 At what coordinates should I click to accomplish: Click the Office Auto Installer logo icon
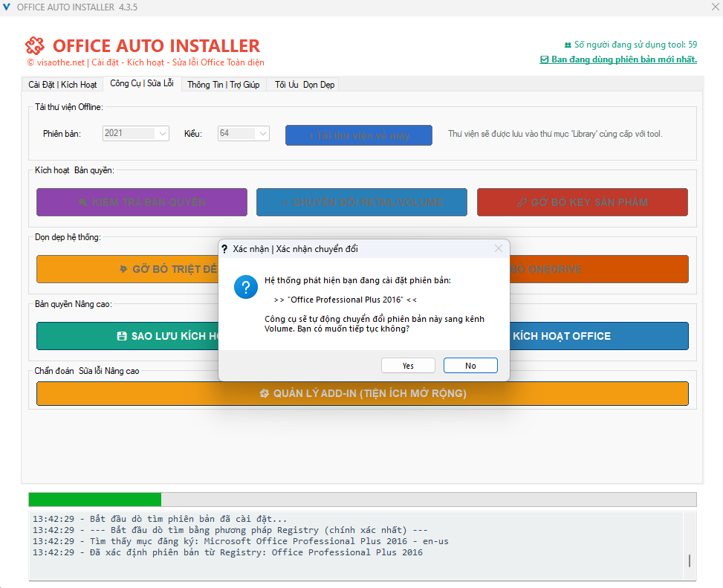point(35,45)
